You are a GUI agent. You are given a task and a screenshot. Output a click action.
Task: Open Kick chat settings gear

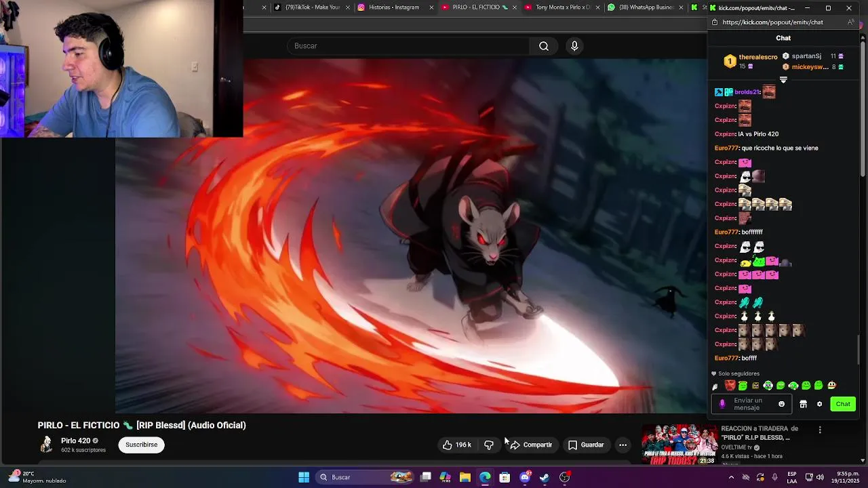point(819,404)
